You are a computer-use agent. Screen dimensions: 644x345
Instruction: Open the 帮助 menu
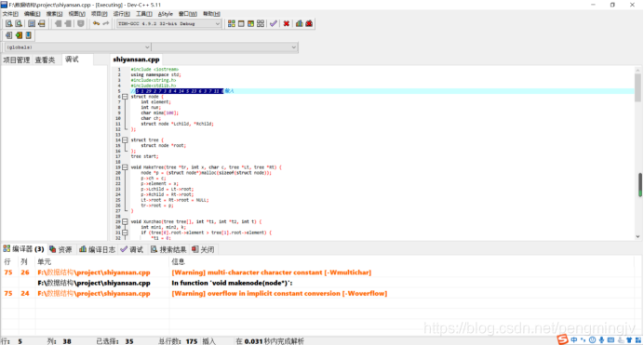pos(211,14)
